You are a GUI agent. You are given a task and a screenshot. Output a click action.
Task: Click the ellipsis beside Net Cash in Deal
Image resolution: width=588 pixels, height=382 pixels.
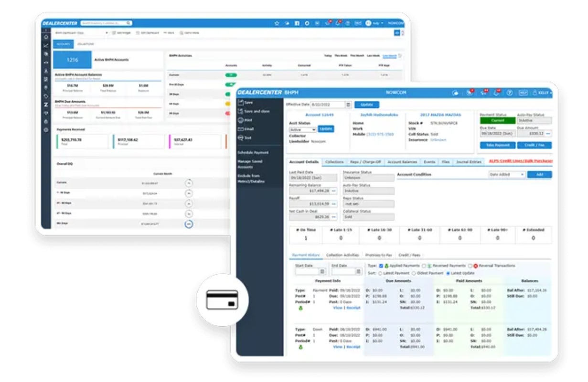(334, 217)
